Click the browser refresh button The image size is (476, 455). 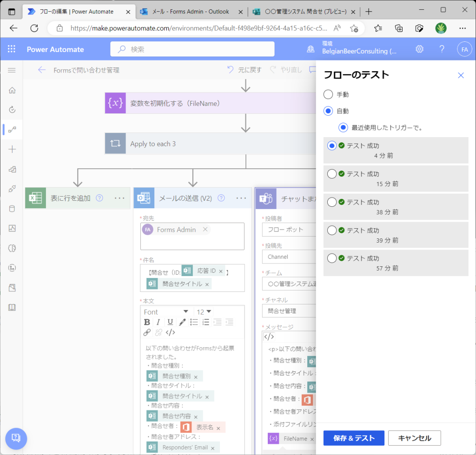[34, 28]
